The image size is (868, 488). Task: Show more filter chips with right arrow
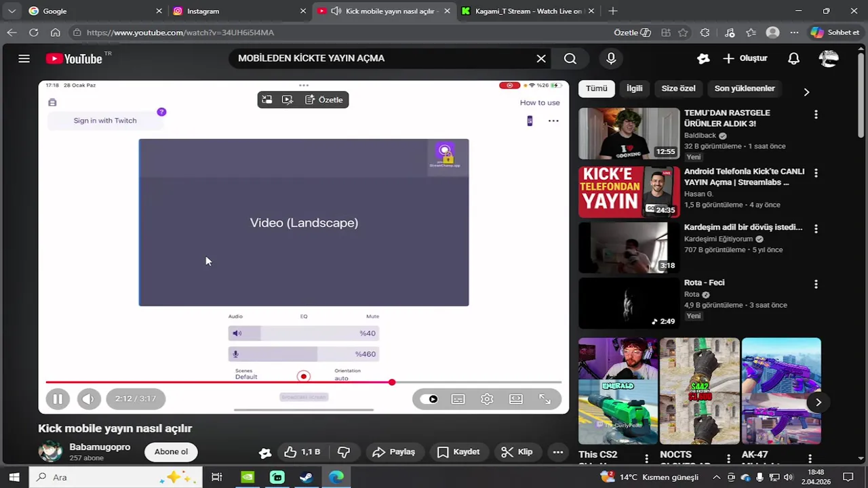806,91
